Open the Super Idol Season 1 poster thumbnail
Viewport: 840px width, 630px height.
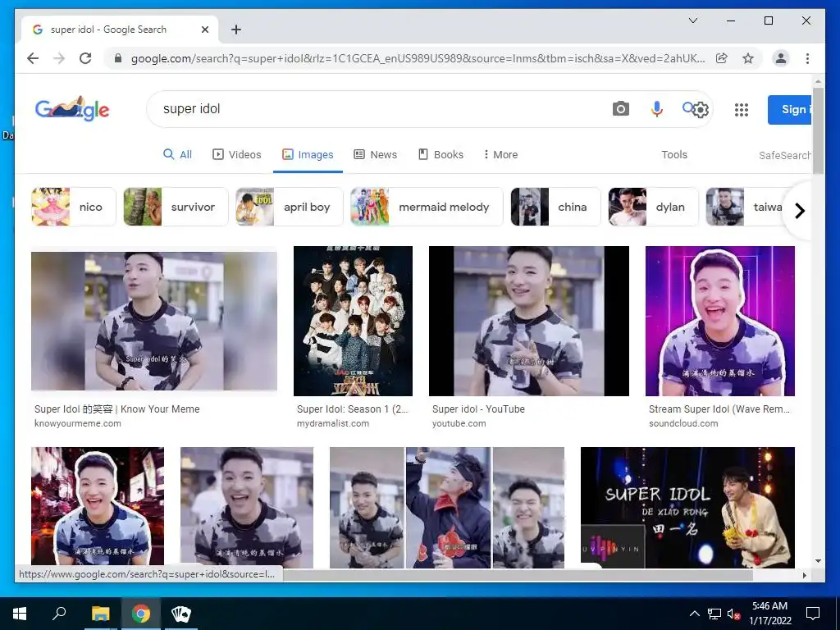[x=353, y=321]
